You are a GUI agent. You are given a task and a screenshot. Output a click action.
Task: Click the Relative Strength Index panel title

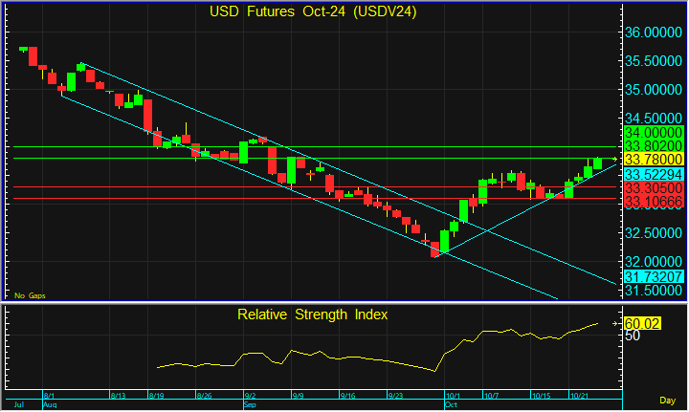pos(312,314)
